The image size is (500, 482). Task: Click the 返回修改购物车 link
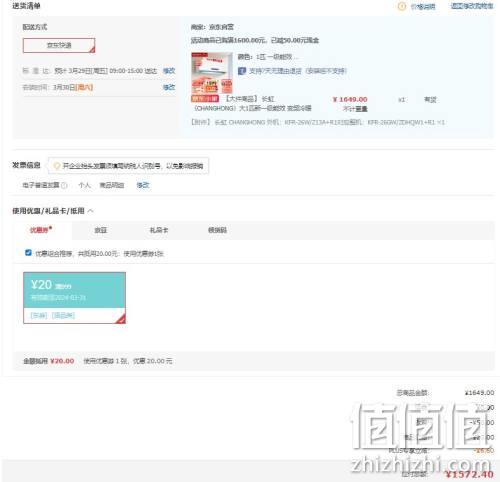pyautogui.click(x=472, y=6)
